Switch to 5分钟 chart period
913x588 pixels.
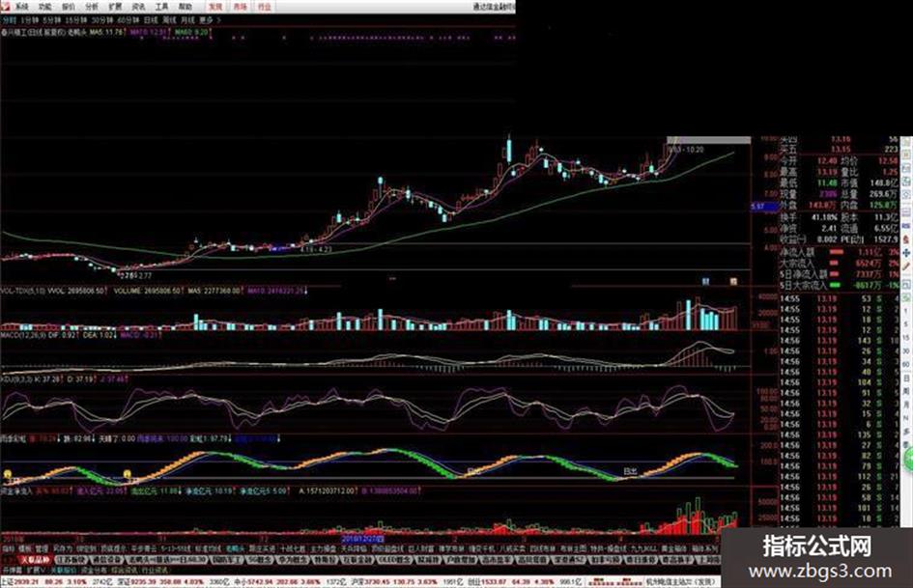point(52,20)
